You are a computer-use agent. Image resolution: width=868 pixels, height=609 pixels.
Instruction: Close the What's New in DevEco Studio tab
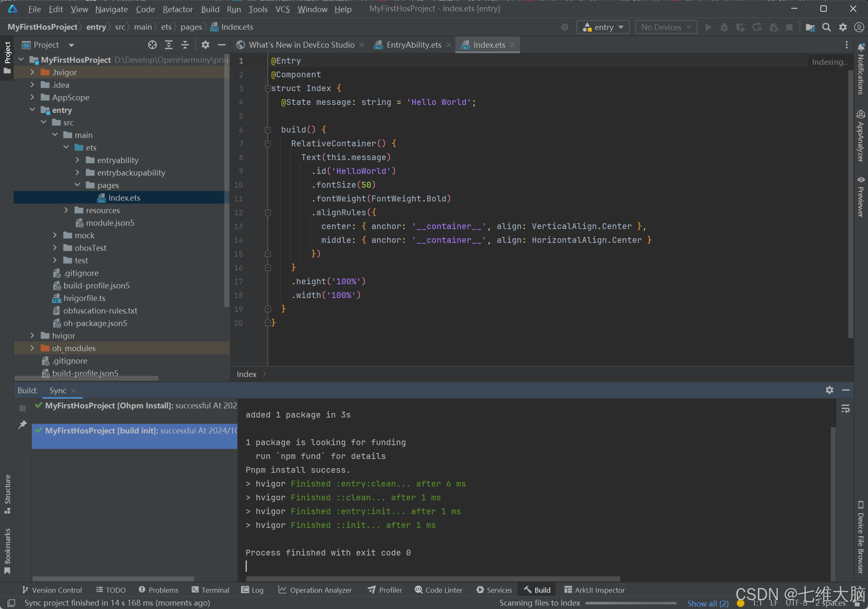[362, 45]
